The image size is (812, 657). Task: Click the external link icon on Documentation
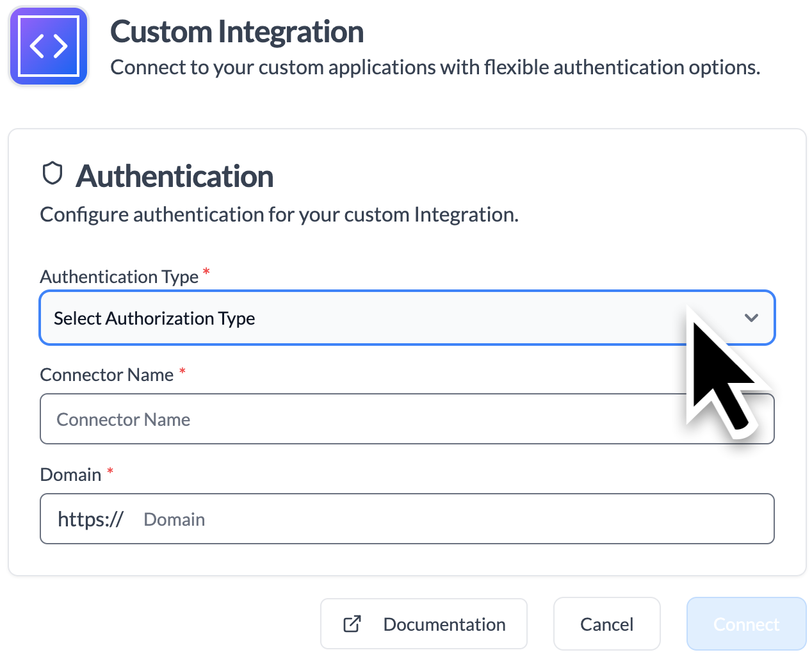(x=352, y=624)
